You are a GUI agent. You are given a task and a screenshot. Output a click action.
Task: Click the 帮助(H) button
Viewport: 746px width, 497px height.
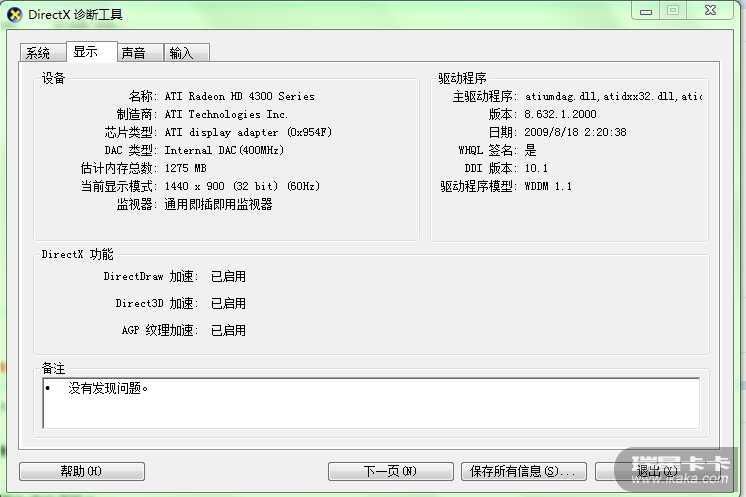[82, 471]
